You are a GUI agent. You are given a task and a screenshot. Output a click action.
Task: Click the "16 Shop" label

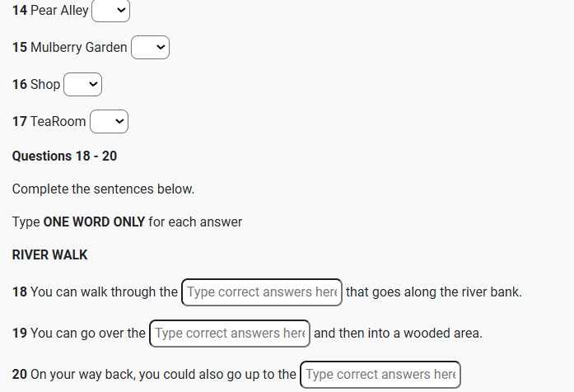tap(36, 85)
